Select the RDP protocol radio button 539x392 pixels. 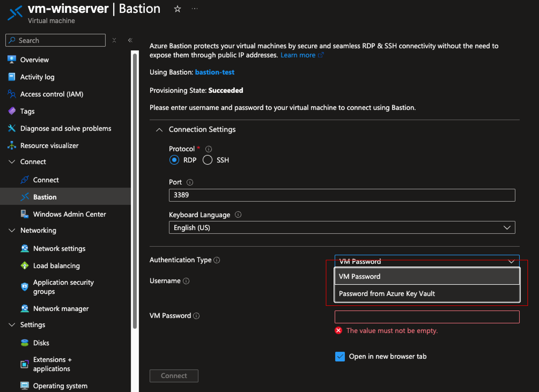(174, 160)
